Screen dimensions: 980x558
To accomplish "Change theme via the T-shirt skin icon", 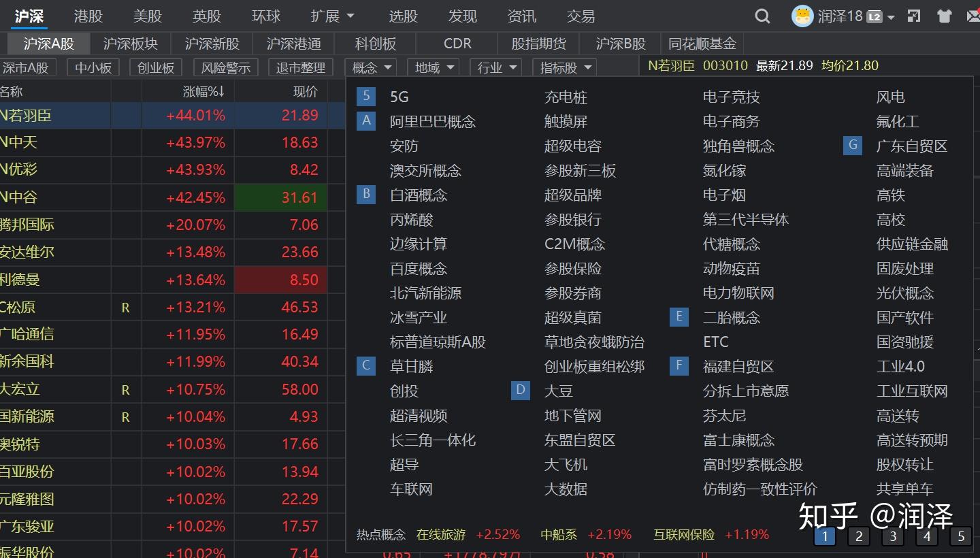I will pyautogui.click(x=943, y=15).
